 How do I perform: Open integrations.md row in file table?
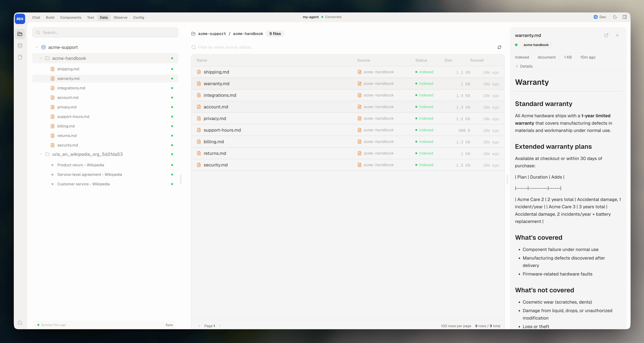348,95
